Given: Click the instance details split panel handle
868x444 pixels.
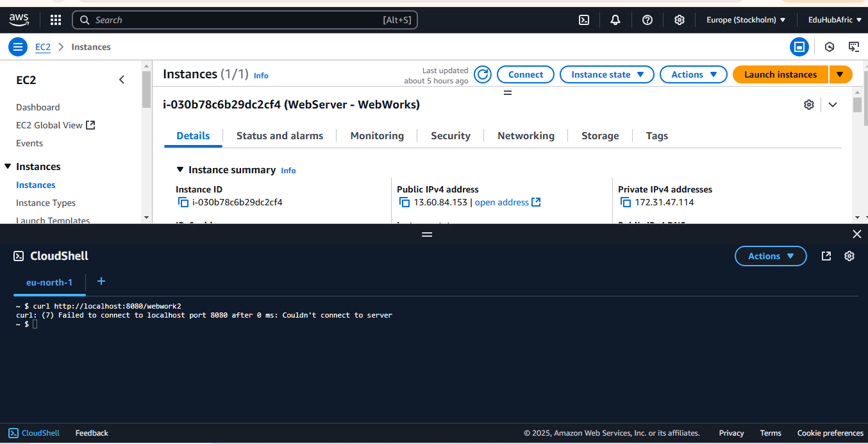Looking at the screenshot, I should (x=508, y=92).
